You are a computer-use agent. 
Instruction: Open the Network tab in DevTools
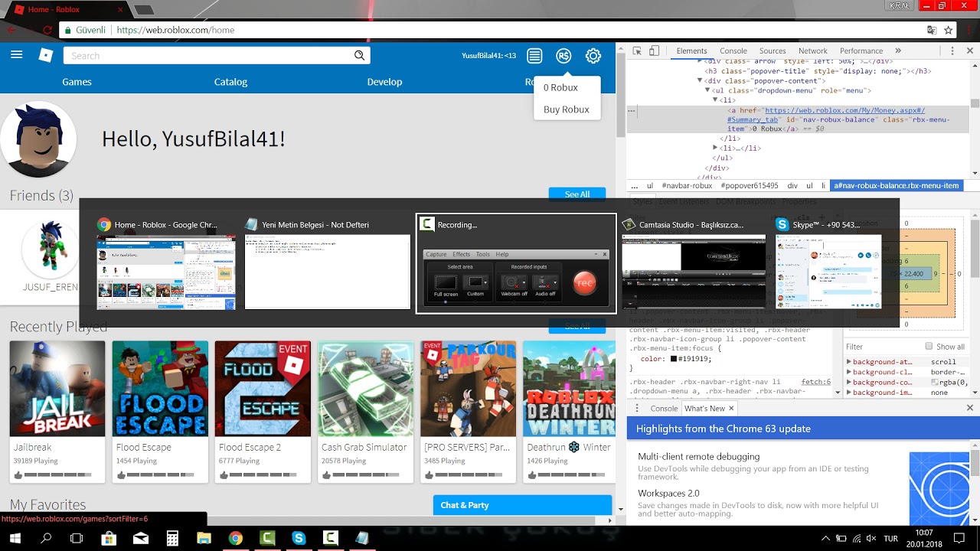click(x=813, y=51)
